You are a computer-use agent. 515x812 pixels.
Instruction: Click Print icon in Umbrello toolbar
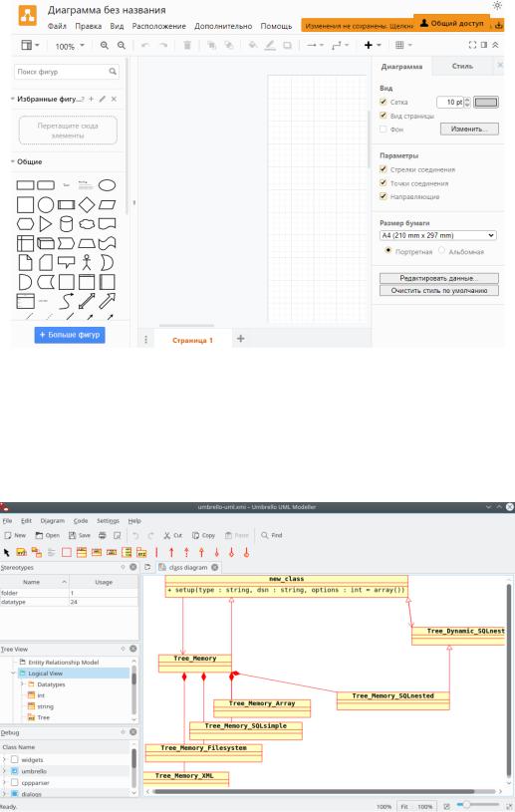pyautogui.click(x=103, y=535)
